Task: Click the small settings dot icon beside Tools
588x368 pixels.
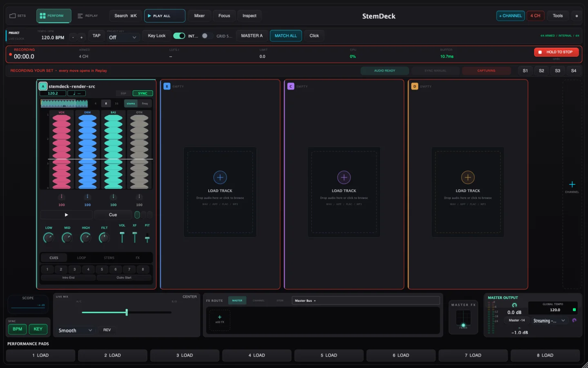Action: pyautogui.click(x=577, y=16)
